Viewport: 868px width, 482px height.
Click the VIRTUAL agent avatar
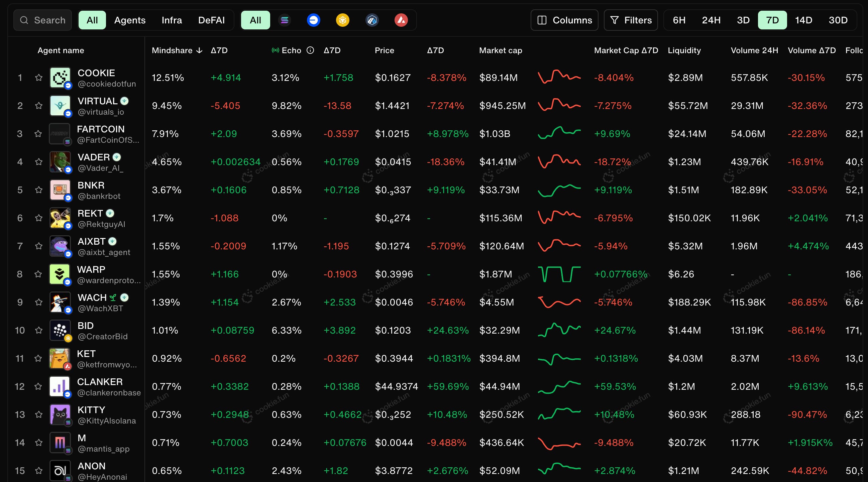point(60,105)
